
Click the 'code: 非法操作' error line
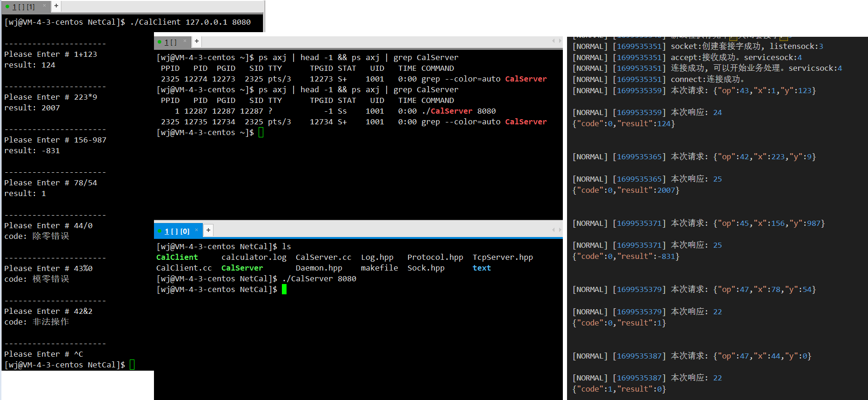coord(37,322)
